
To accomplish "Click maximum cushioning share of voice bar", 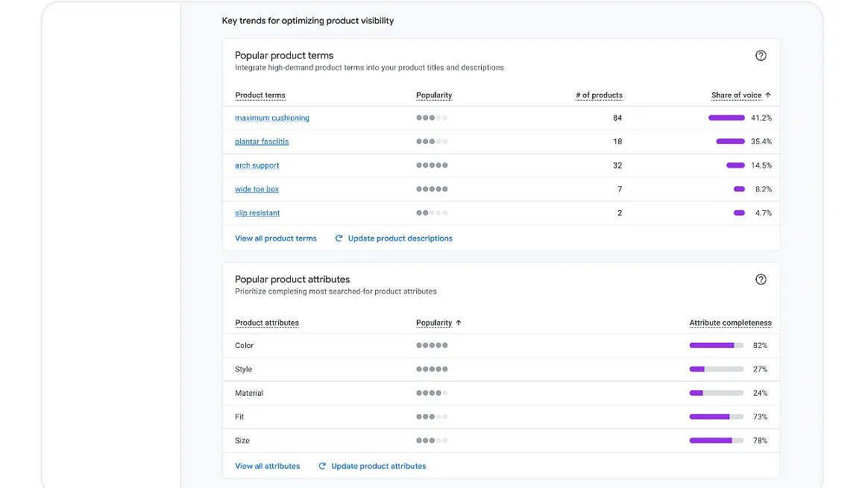I will 726,118.
